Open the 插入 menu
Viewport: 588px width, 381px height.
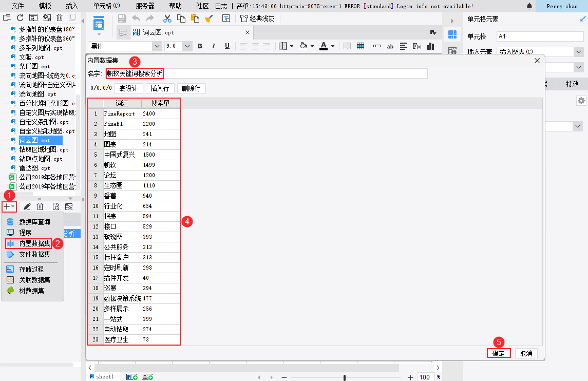(x=72, y=6)
